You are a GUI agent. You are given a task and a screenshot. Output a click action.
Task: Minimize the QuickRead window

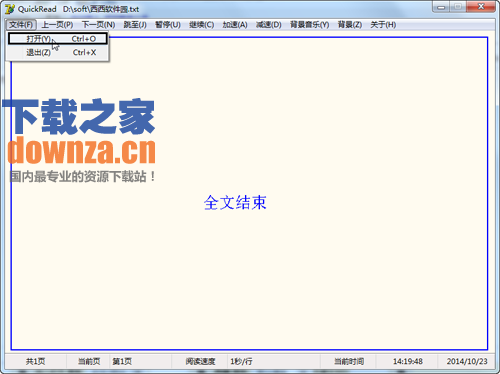pos(441,7)
